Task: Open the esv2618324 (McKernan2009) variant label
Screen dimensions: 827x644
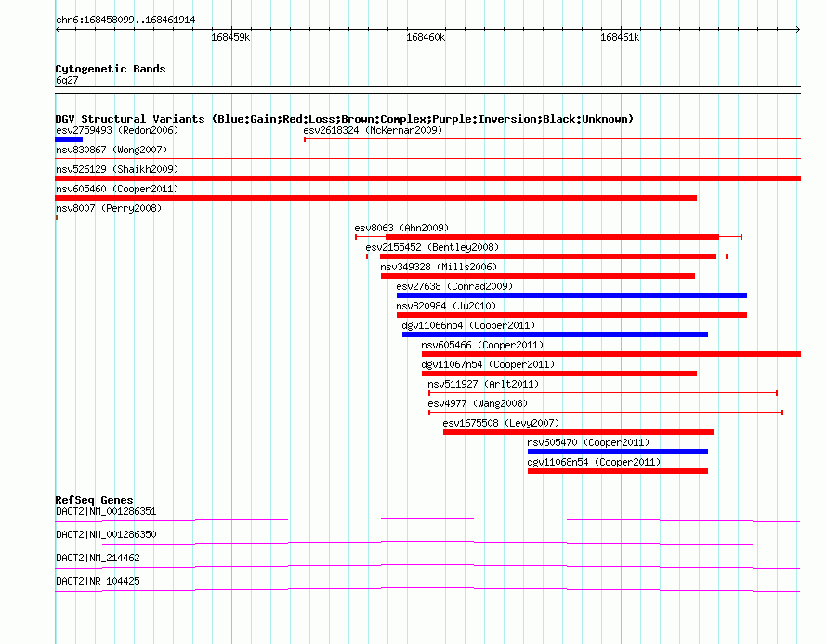Action: click(373, 130)
